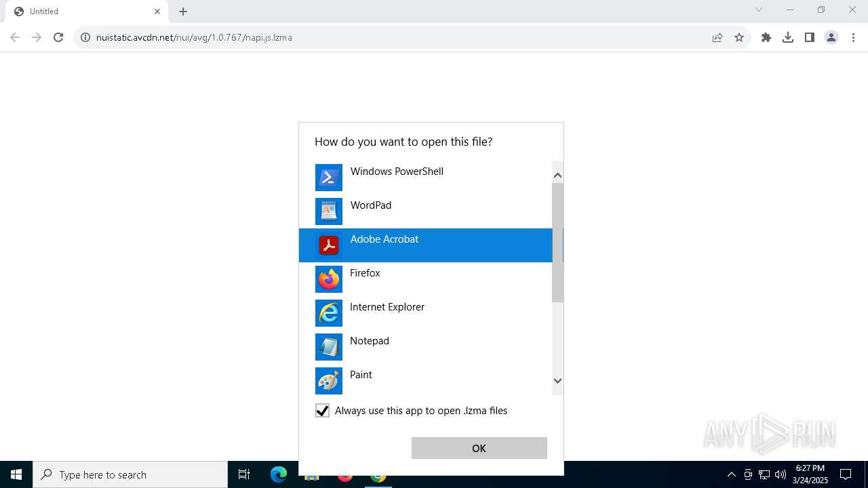Open Chrome Downloads icon
This screenshot has width=868, height=488.
click(x=788, y=37)
